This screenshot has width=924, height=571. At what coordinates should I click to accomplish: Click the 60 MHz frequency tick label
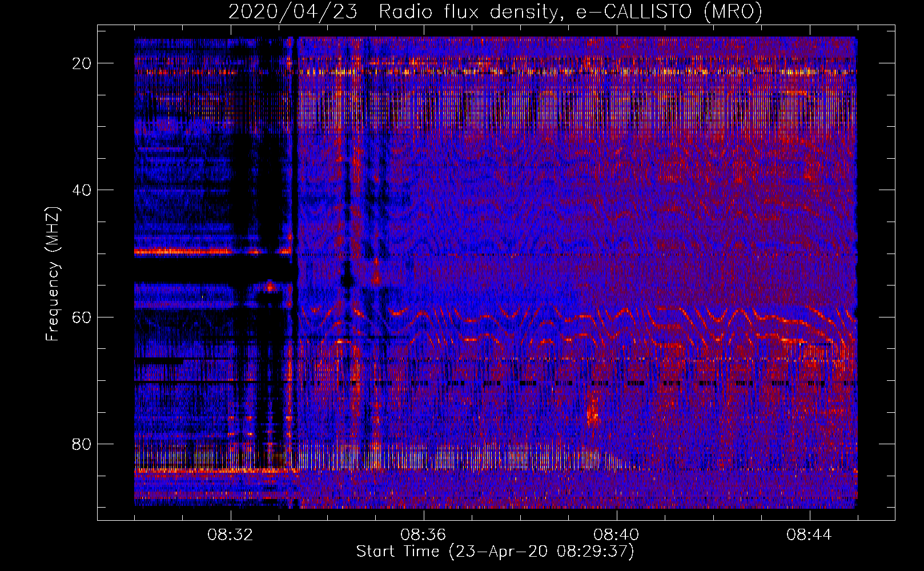click(82, 317)
